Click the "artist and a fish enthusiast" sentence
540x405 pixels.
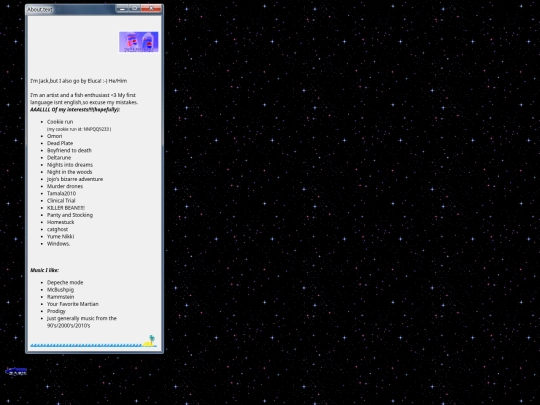pos(84,99)
